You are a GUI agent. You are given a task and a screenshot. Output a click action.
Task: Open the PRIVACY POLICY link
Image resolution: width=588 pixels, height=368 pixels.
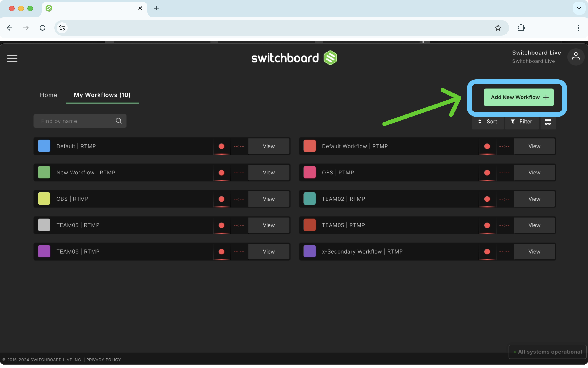coord(104,360)
